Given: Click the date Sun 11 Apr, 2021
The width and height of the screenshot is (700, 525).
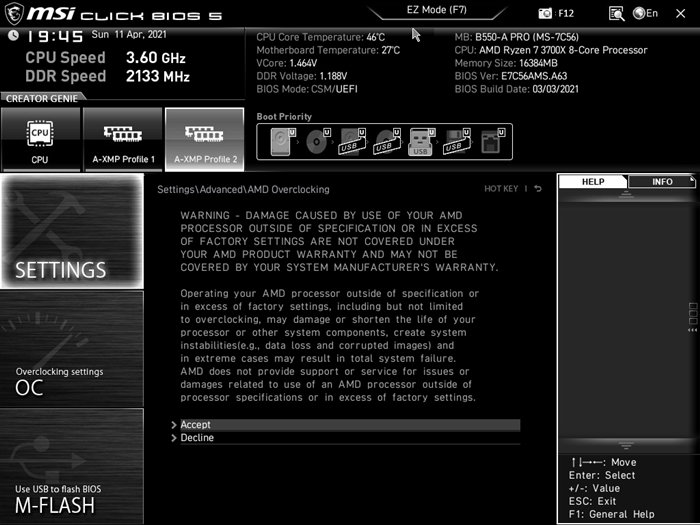Looking at the screenshot, I should click(x=129, y=34).
